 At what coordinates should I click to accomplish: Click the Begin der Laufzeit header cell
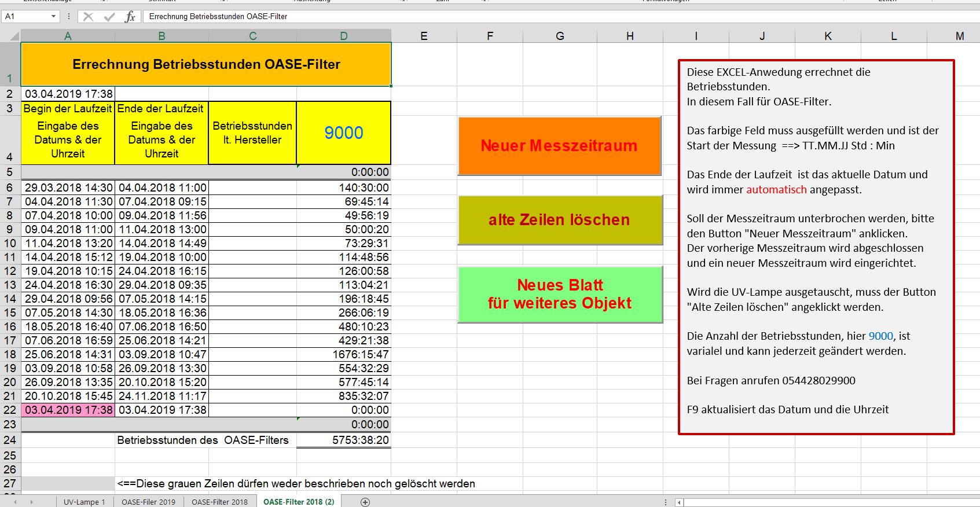(x=68, y=108)
